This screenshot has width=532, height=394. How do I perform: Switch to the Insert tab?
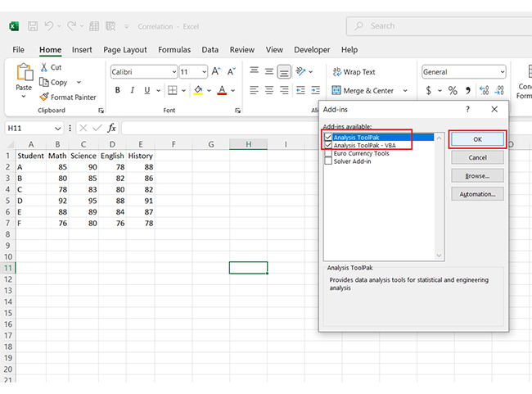[x=82, y=50]
